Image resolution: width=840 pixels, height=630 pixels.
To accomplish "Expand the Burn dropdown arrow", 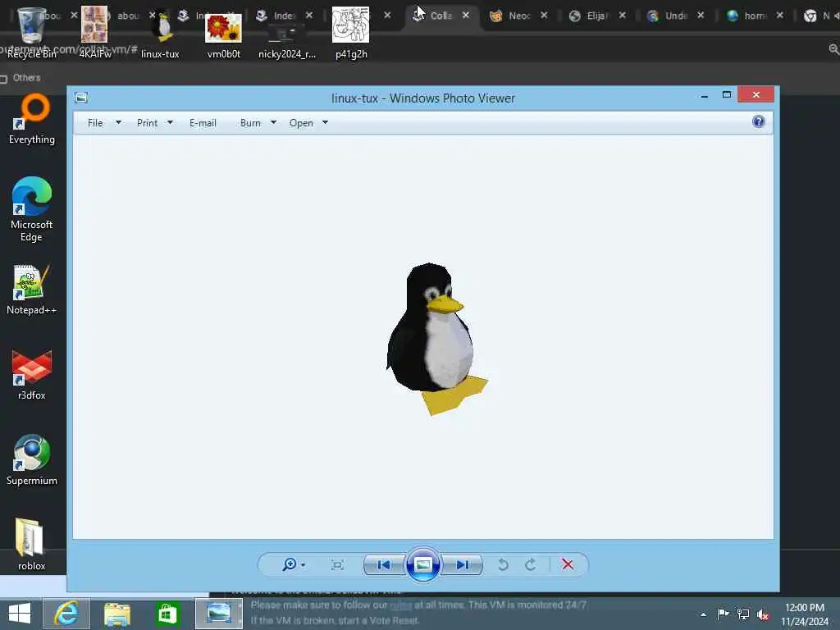I will click(273, 123).
